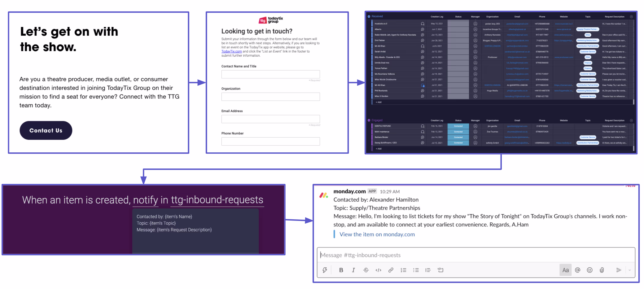The width and height of the screenshot is (644, 289).
Task: Click the monday.com app avatar in Slack
Action: pyautogui.click(x=324, y=195)
